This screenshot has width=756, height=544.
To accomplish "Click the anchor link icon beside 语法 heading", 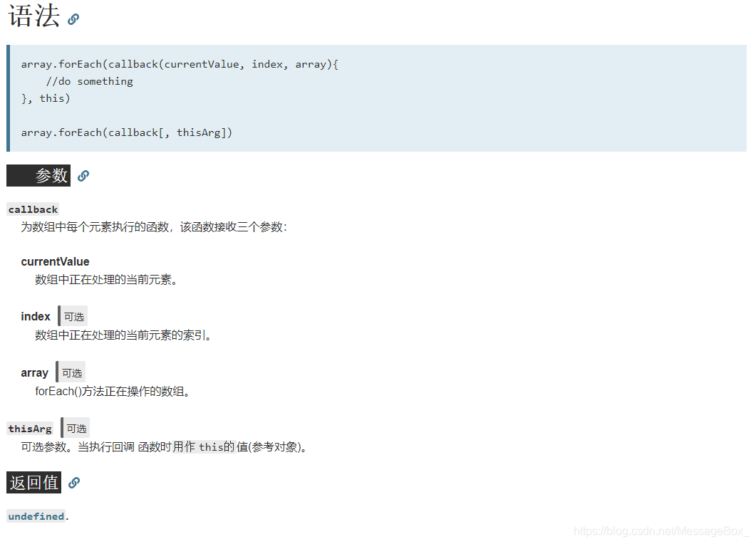I will click(x=72, y=19).
